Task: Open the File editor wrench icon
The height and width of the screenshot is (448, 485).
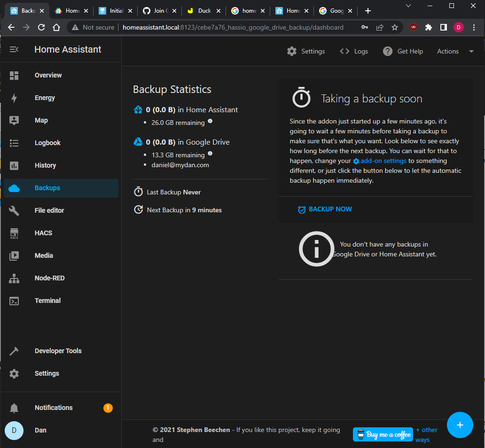Action: (x=14, y=210)
